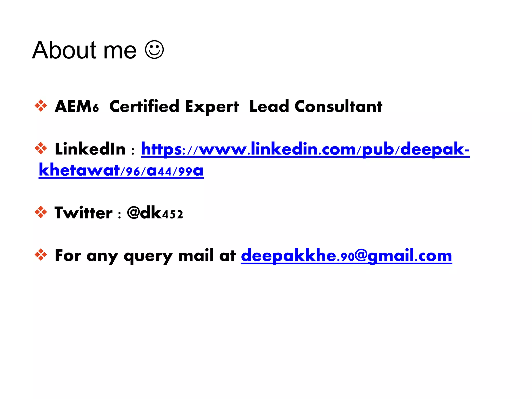Open the linkedin.com/pub/deepak- hyperlink

pyautogui.click(x=305, y=149)
